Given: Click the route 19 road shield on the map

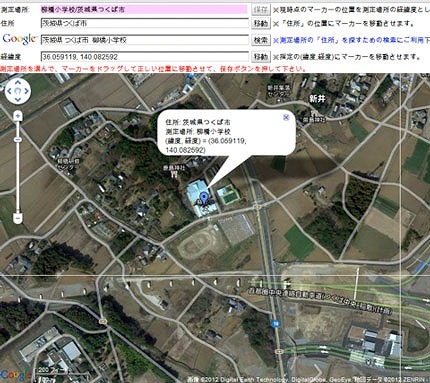Looking at the screenshot, I should 275,323.
